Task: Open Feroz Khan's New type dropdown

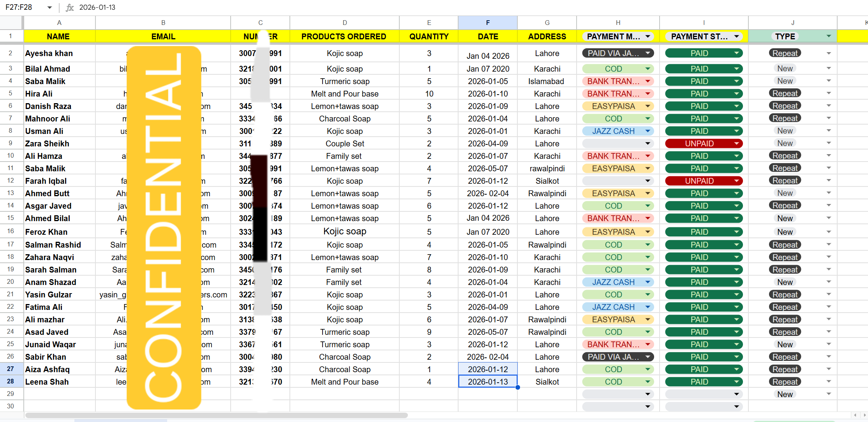Action: (829, 232)
